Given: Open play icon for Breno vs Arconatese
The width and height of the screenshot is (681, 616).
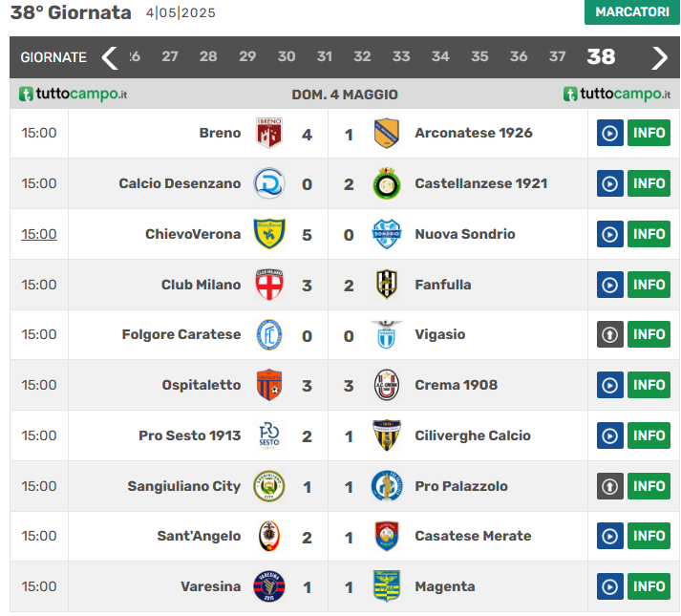Looking at the screenshot, I should click(610, 133).
